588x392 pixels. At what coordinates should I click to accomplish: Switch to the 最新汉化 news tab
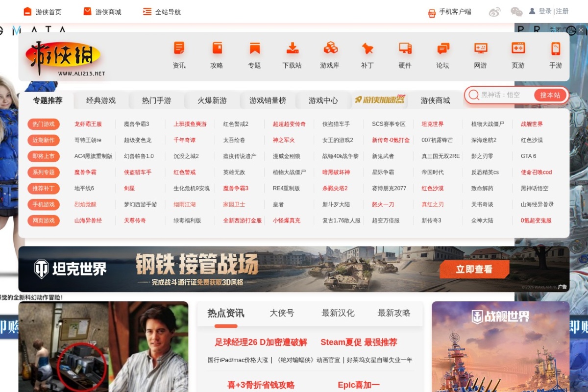click(338, 313)
